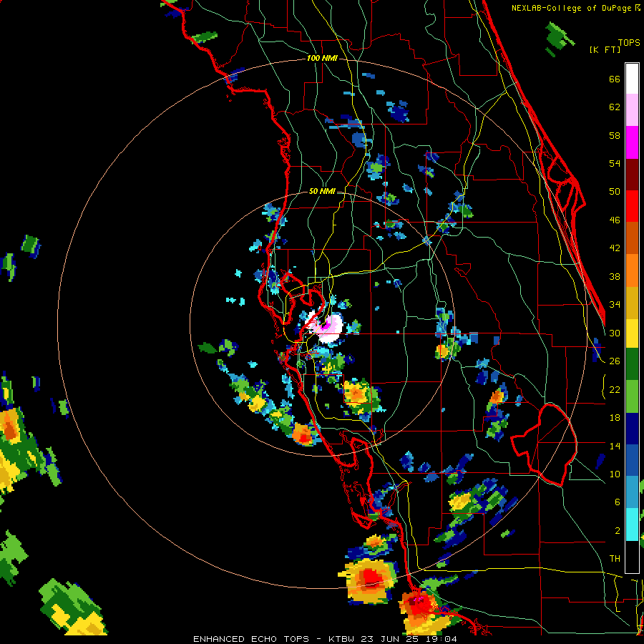
Task: Pick the cyan legend swatch
Action: pyautogui.click(x=632, y=525)
